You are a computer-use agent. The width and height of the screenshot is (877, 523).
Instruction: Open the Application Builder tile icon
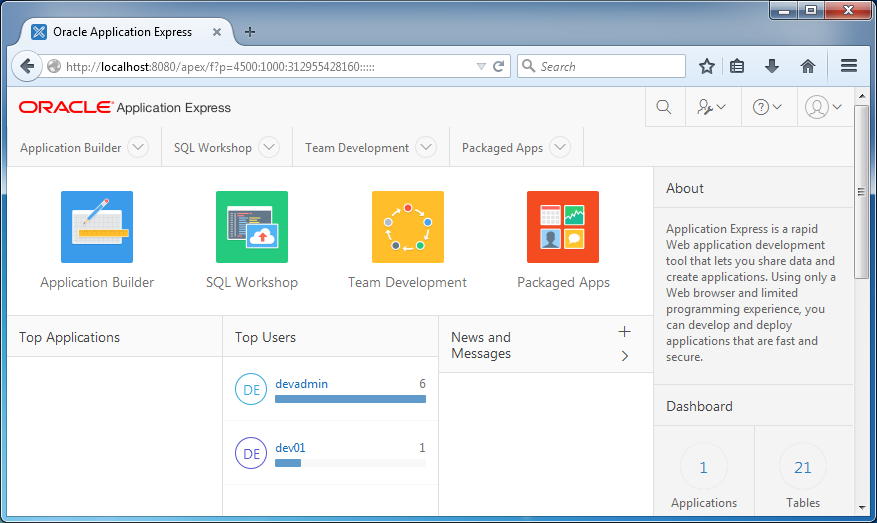pyautogui.click(x=97, y=227)
